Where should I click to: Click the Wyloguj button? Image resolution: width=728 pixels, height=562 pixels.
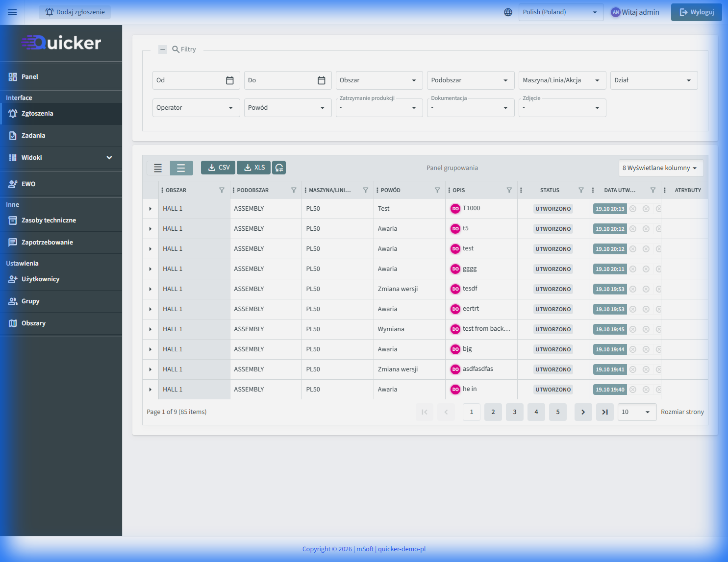pos(696,12)
